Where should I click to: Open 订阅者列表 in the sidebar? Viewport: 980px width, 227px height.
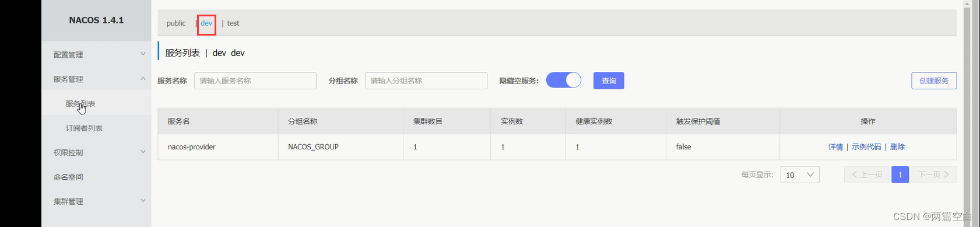[x=84, y=128]
